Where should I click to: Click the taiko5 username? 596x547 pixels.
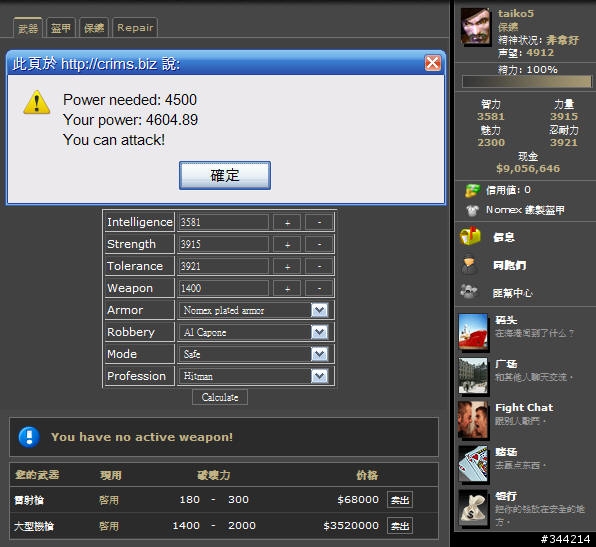(516, 14)
